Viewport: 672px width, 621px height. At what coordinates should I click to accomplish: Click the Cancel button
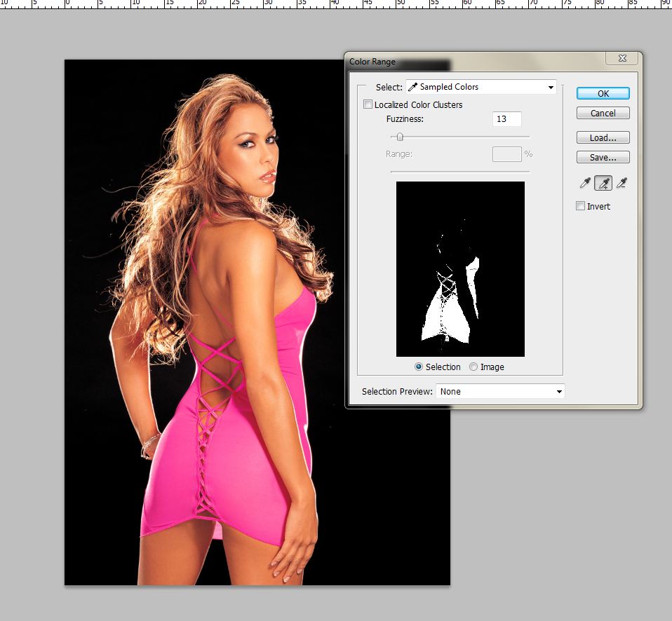603,113
